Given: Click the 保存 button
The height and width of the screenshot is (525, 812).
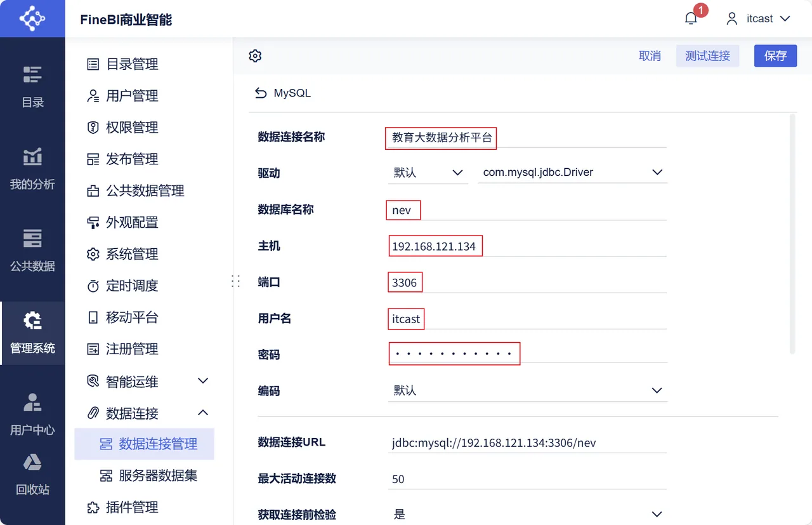Looking at the screenshot, I should (775, 56).
